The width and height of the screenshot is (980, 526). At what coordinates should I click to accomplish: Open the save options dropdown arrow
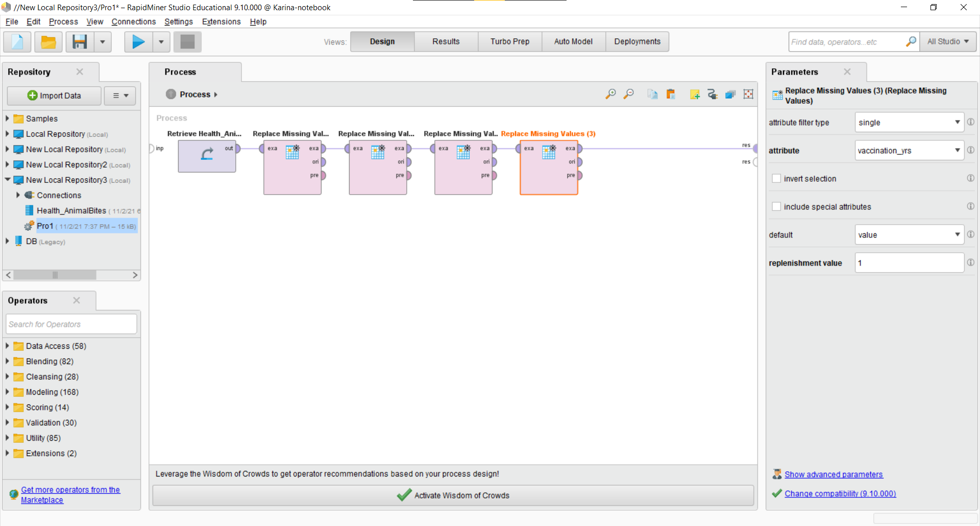coord(103,42)
